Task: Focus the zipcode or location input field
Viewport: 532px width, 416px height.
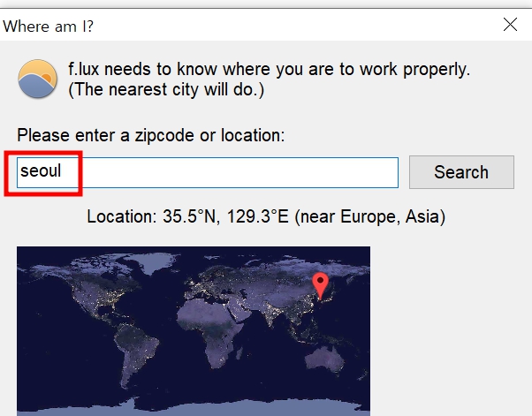Action: click(x=208, y=172)
